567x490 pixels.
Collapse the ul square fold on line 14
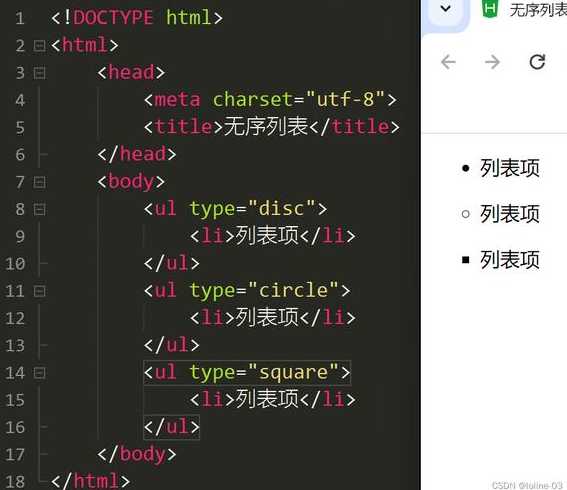point(39,373)
